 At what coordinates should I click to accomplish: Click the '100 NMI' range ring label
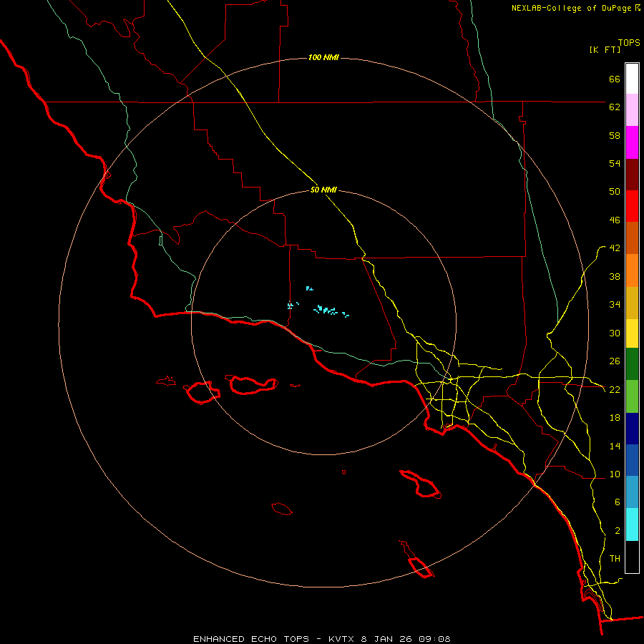point(323,57)
